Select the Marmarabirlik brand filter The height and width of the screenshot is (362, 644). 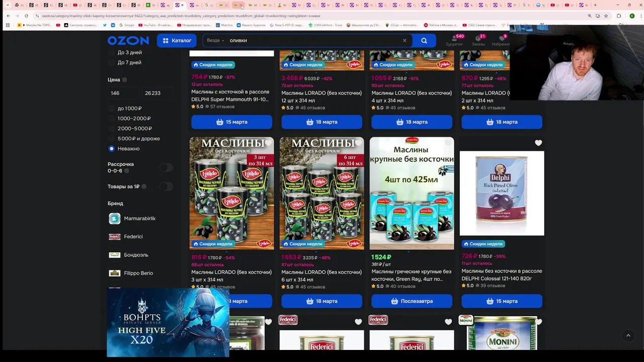[x=132, y=218]
